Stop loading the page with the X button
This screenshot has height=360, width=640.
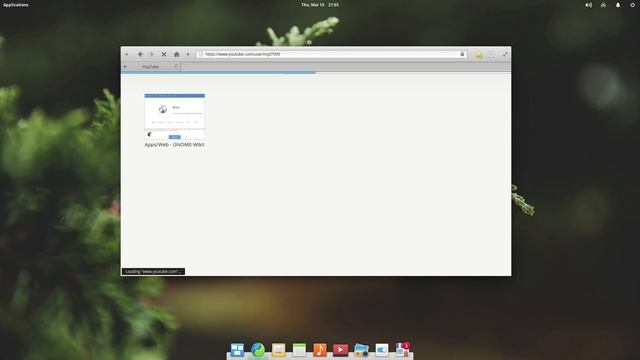[164, 54]
